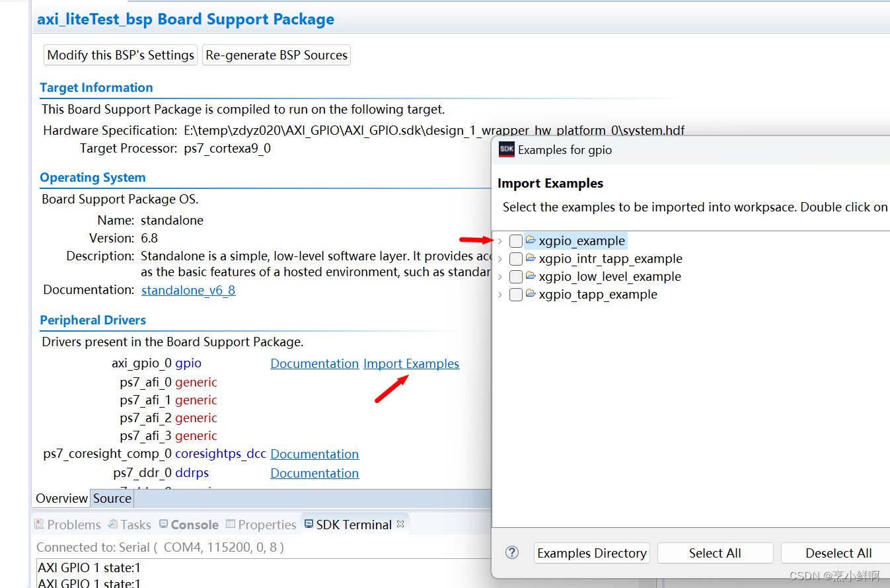Check the xgpio_tapp_example checkbox
The image size is (890, 588).
pyautogui.click(x=516, y=295)
